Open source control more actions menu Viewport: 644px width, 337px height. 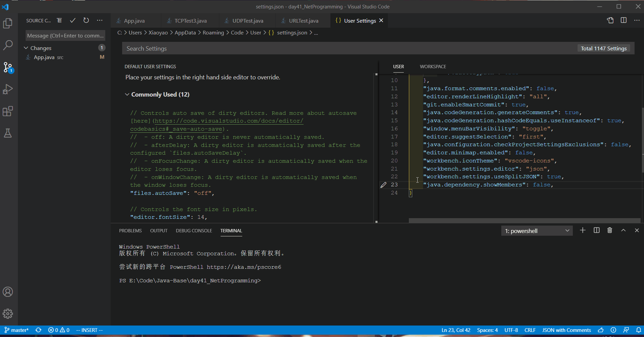pyautogui.click(x=100, y=20)
